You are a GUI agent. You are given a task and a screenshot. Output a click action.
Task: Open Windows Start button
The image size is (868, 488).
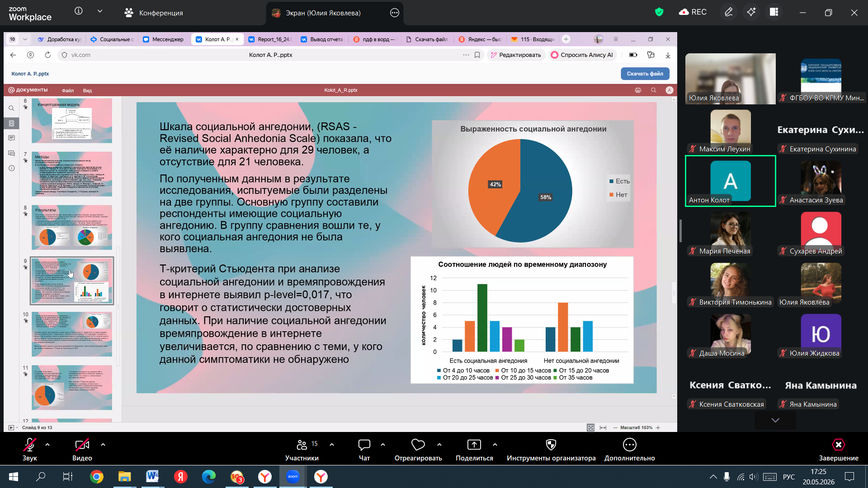pos(14,476)
